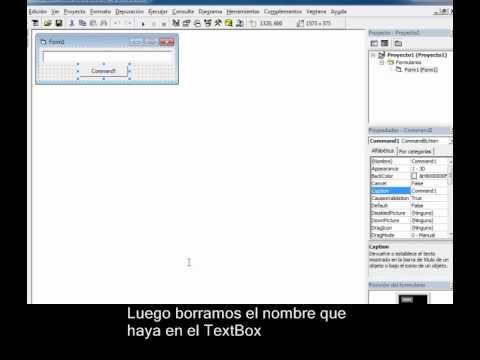480x360 pixels.
Task: Open the Project Explorer from the toolbar
Action: [x=176, y=23]
